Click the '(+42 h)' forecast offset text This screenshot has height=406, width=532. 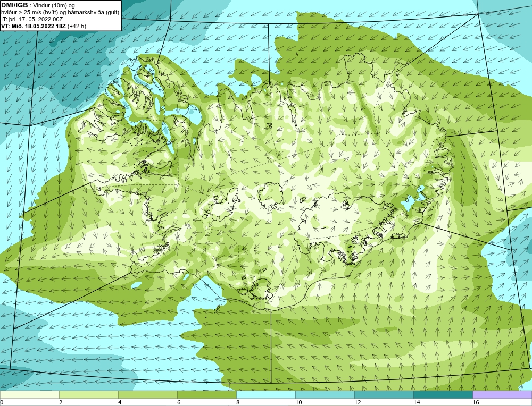click(77, 26)
